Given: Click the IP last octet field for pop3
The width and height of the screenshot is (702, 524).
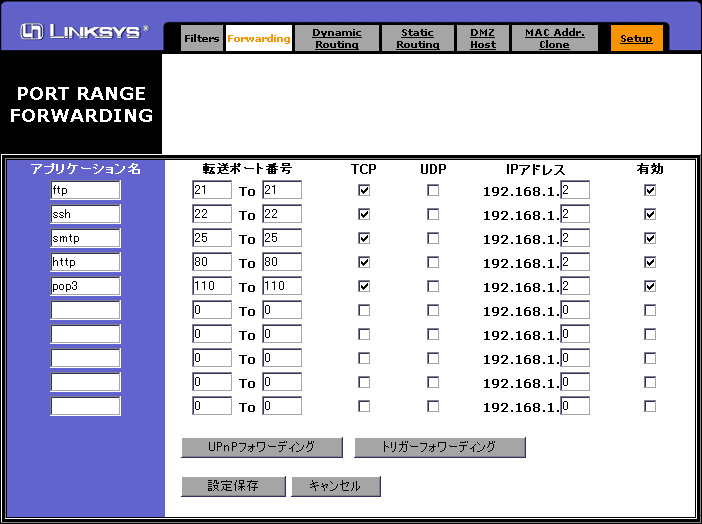Looking at the screenshot, I should click(575, 286).
